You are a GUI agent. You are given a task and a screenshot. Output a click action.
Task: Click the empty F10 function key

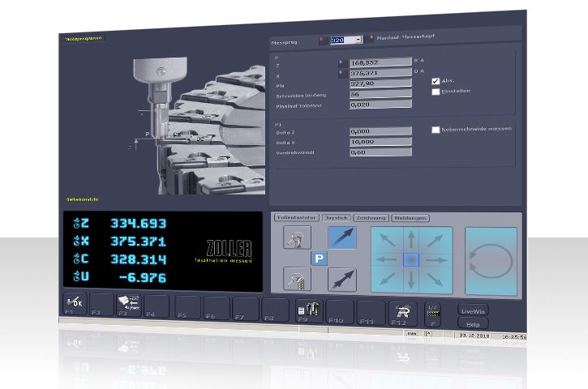tap(339, 312)
